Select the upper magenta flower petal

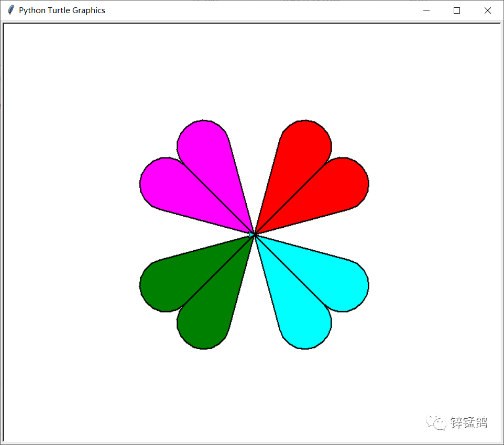(210, 157)
